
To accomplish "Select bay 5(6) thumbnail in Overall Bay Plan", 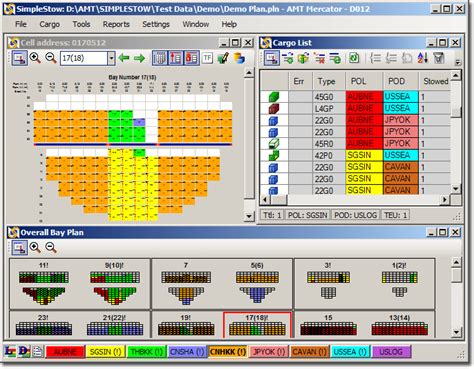I will click(x=257, y=284).
